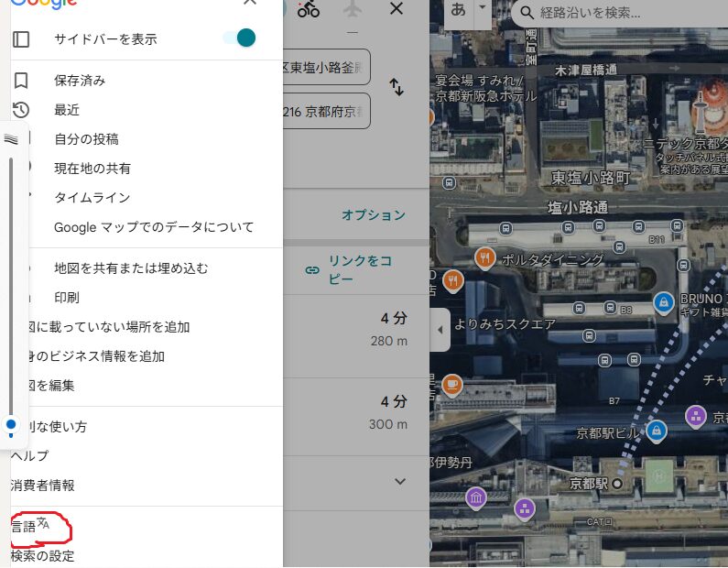Click the purple pin right of 京都駅ビル
The height and width of the screenshot is (568, 728).
tap(696, 417)
